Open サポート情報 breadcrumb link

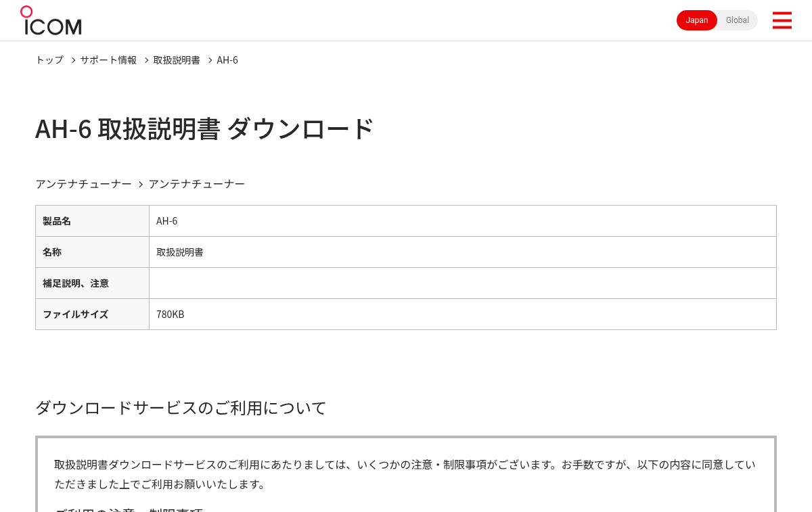point(108,60)
